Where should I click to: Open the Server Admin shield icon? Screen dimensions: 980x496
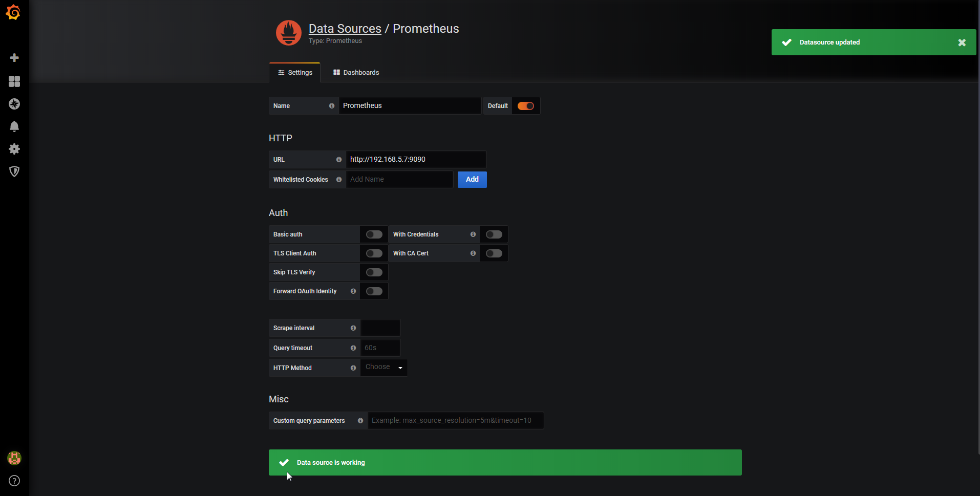click(14, 171)
